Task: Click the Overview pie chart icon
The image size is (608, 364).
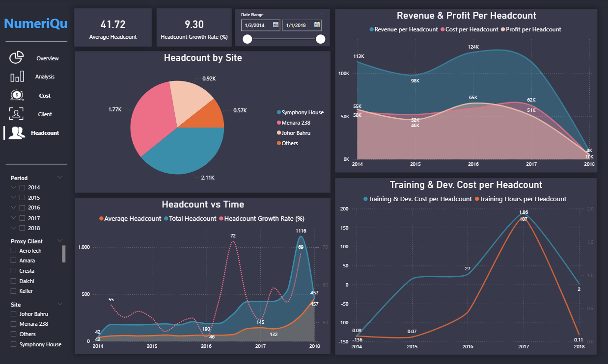Action: [16, 57]
